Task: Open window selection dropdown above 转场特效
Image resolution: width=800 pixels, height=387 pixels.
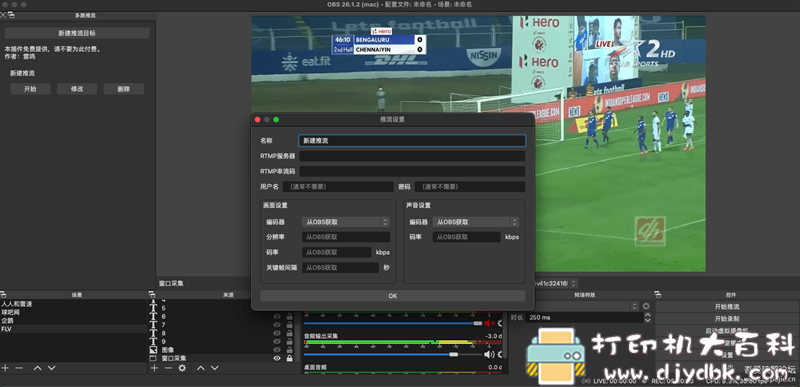Action: click(556, 283)
